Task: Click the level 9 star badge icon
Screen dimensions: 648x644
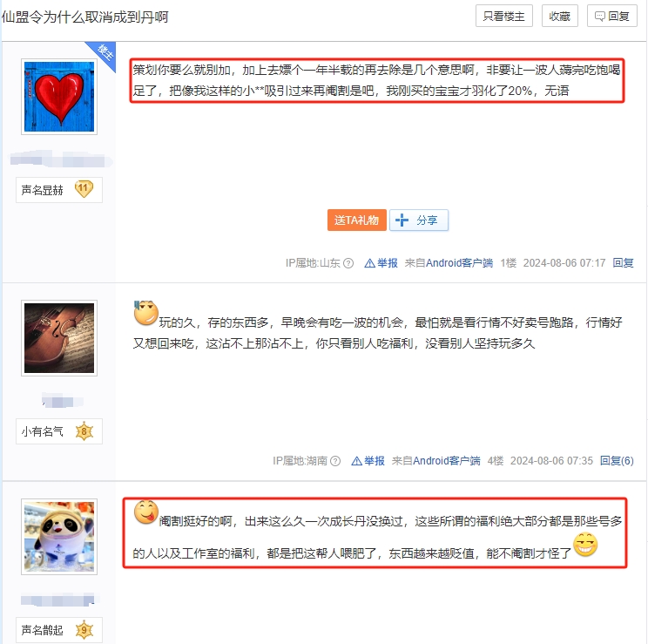Action: [x=84, y=629]
